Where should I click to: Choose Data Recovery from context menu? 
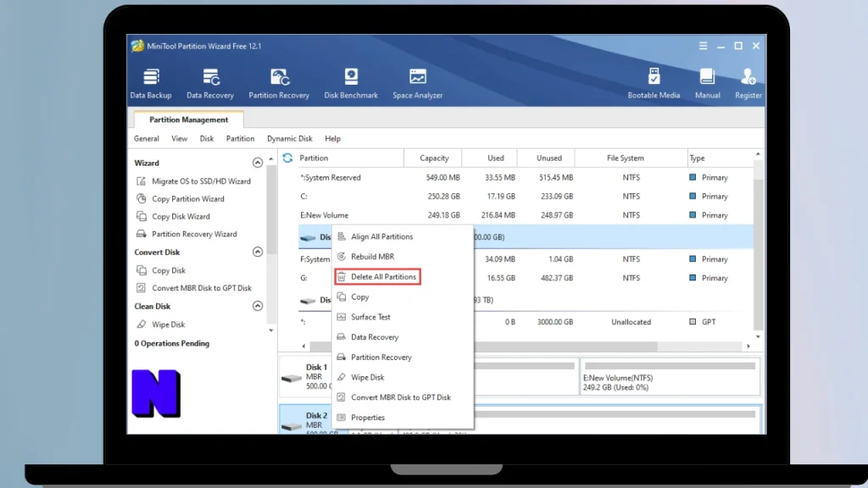coord(403,337)
